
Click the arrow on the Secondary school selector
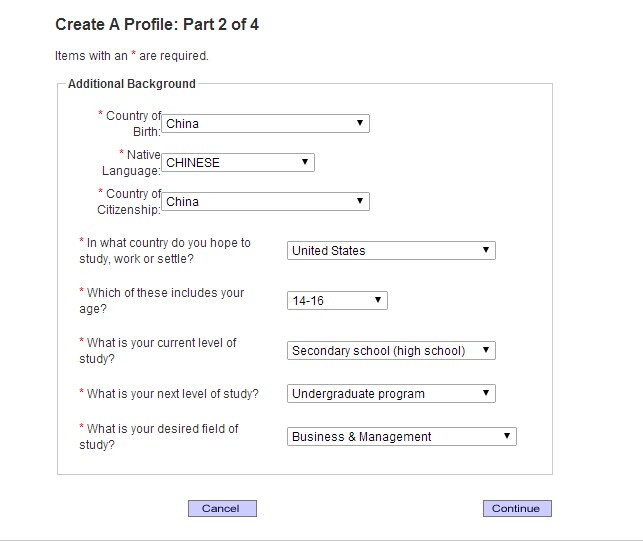486,350
